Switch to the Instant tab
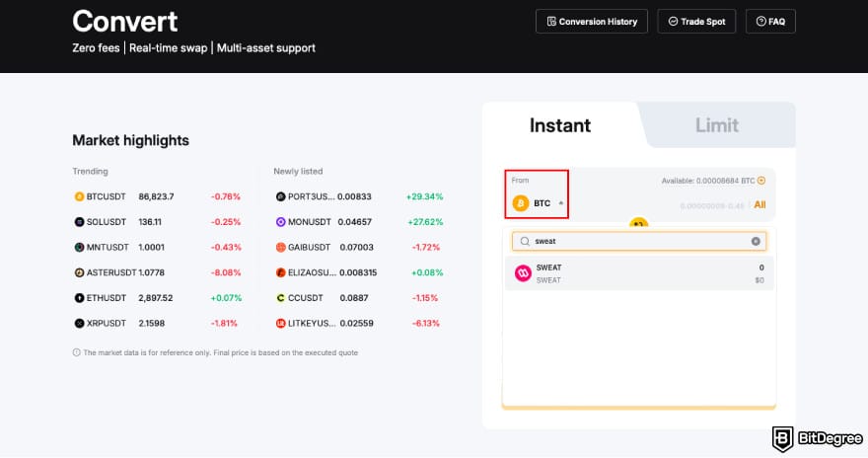Screen dimensions: 868x458 pos(560,125)
